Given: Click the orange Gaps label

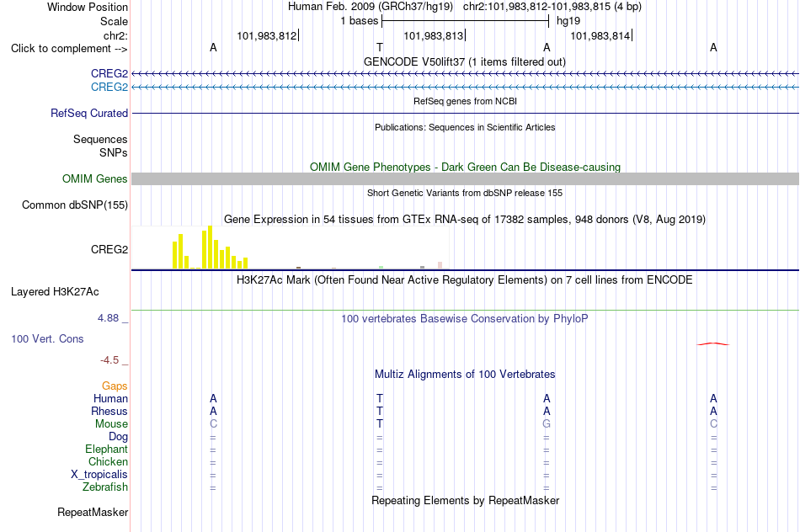Looking at the screenshot, I should click(115, 386).
